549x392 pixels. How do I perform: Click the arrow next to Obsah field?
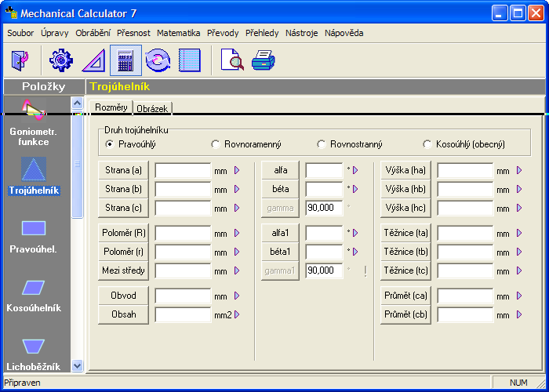point(237,314)
